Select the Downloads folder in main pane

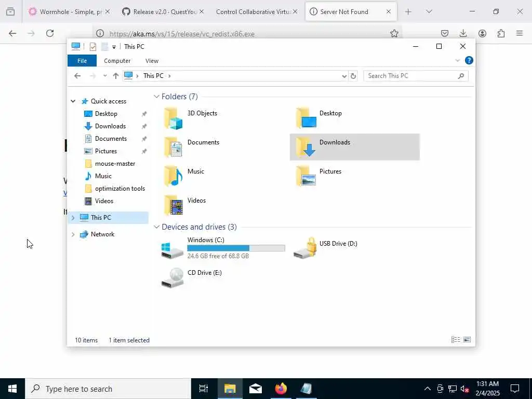click(354, 147)
